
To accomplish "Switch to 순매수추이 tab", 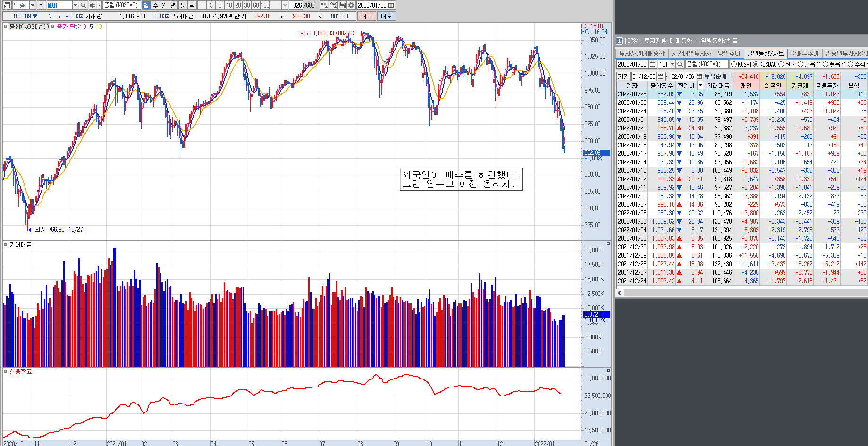I will pos(804,54).
